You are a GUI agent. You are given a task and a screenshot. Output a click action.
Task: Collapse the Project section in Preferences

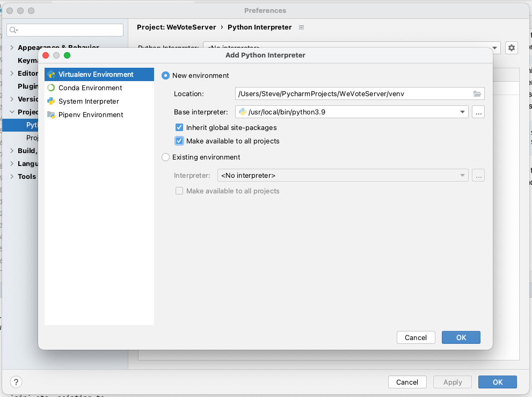[12, 112]
